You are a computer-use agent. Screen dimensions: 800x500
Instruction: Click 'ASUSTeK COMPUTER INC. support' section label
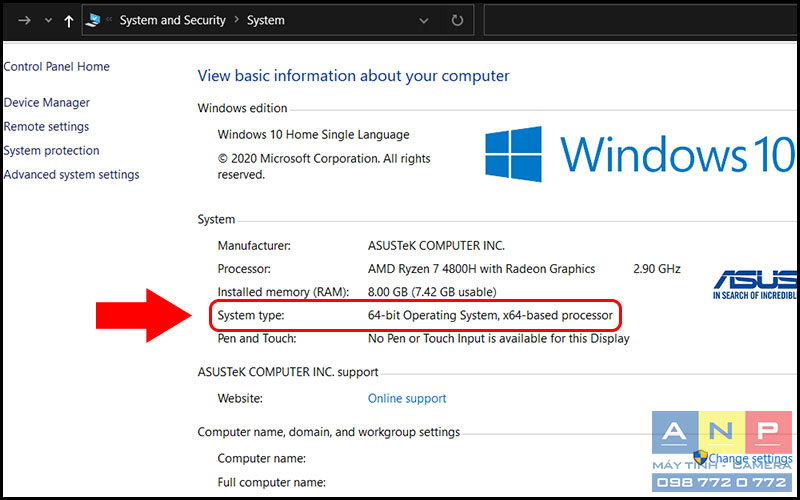[288, 372]
